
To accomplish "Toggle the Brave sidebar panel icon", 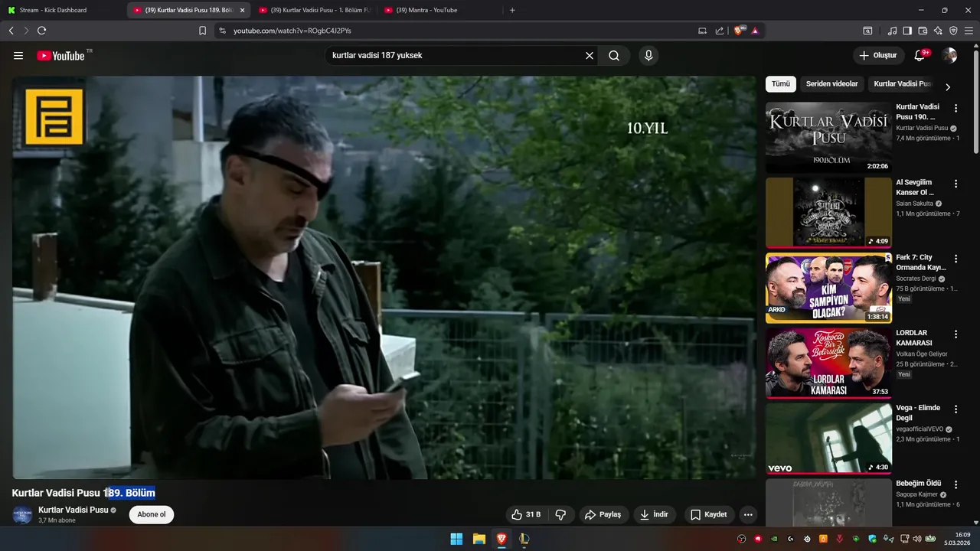I will click(x=907, y=31).
